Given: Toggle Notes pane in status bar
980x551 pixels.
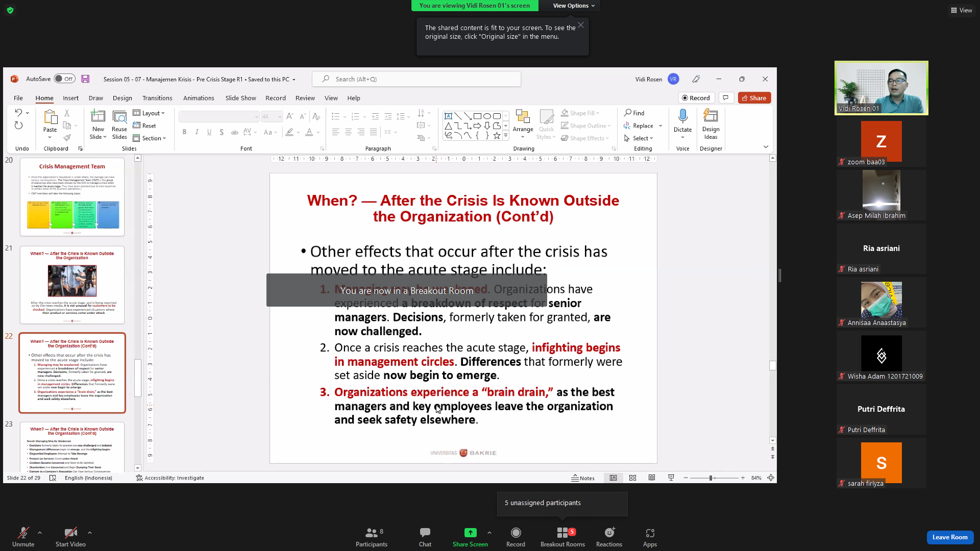Looking at the screenshot, I should (x=583, y=478).
